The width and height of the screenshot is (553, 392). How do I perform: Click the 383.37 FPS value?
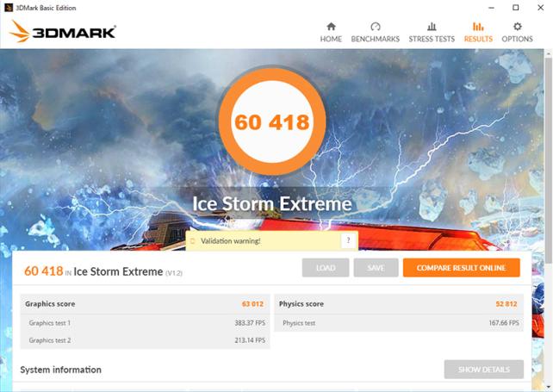click(x=250, y=323)
